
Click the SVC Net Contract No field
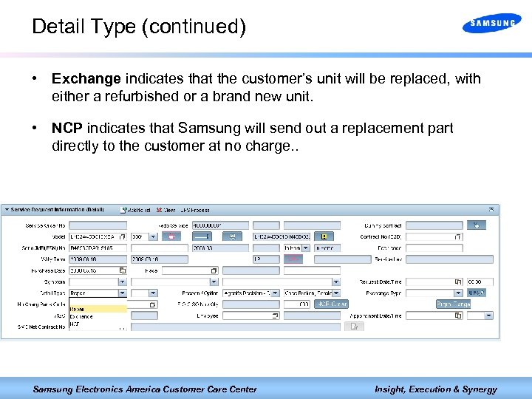point(236,327)
